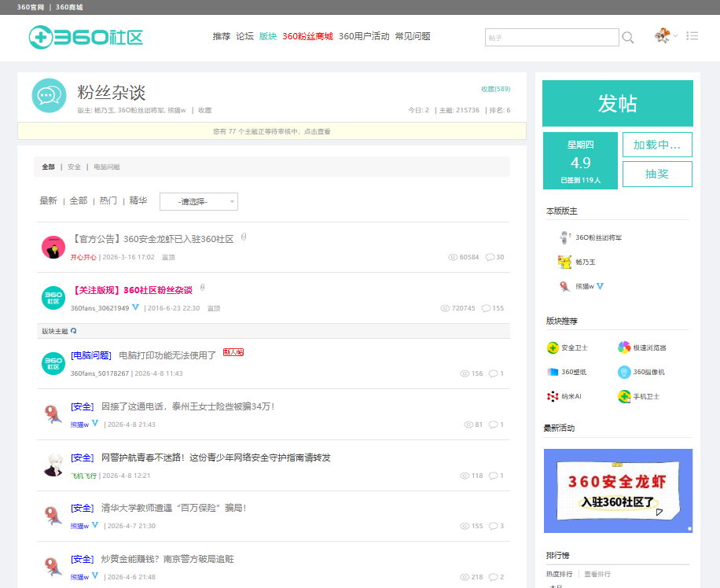Click the 杨乃玉 moderator avatar

(564, 262)
